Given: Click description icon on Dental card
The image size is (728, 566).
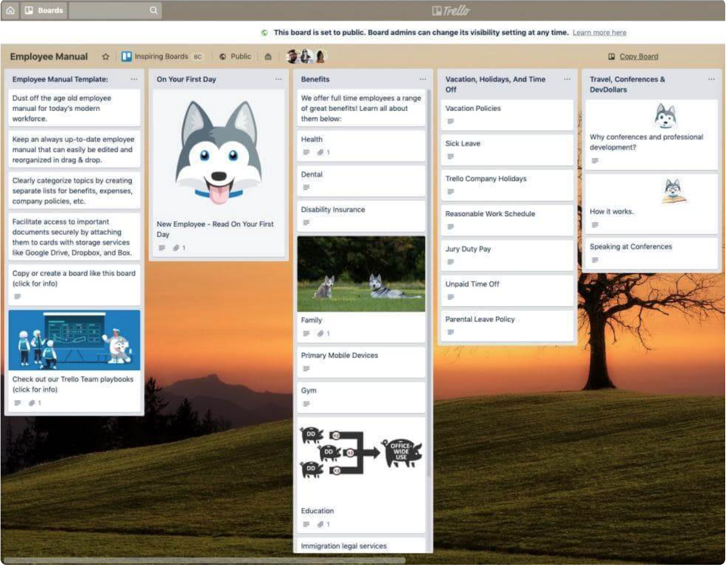Looking at the screenshot, I should [306, 187].
